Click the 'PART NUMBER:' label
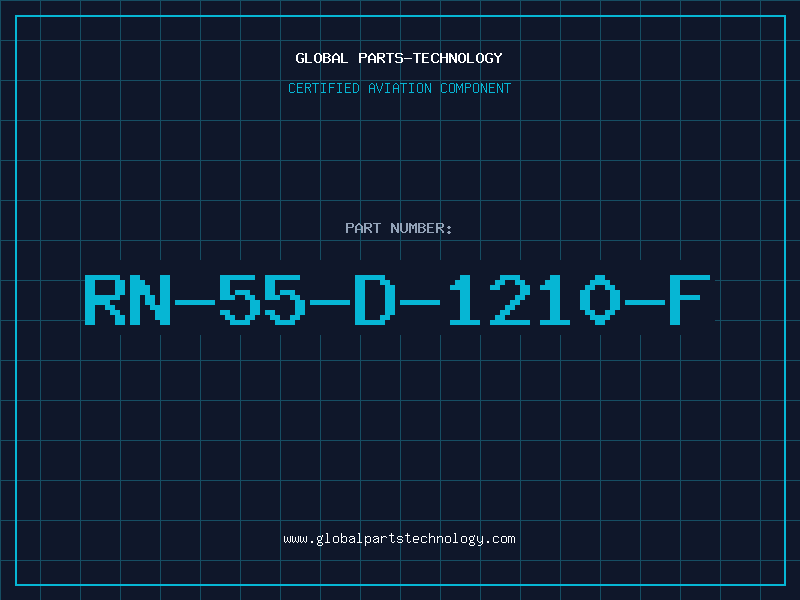Viewport: 800px width, 600px height. tap(399, 228)
